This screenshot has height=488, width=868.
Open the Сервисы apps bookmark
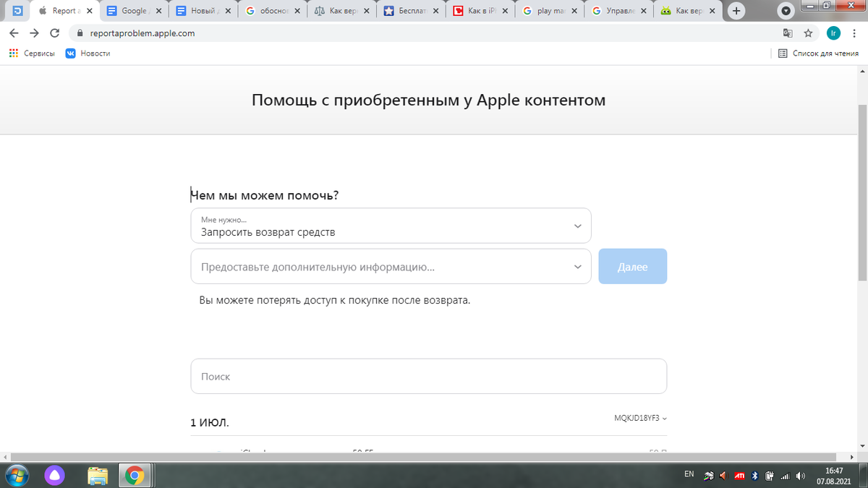[x=32, y=53]
